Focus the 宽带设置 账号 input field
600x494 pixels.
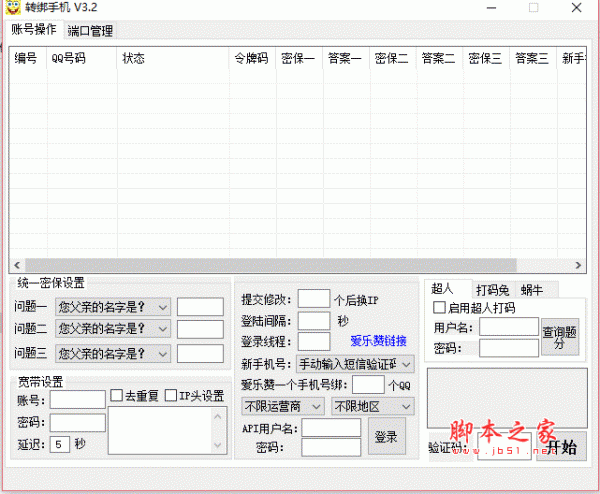[x=77, y=399]
